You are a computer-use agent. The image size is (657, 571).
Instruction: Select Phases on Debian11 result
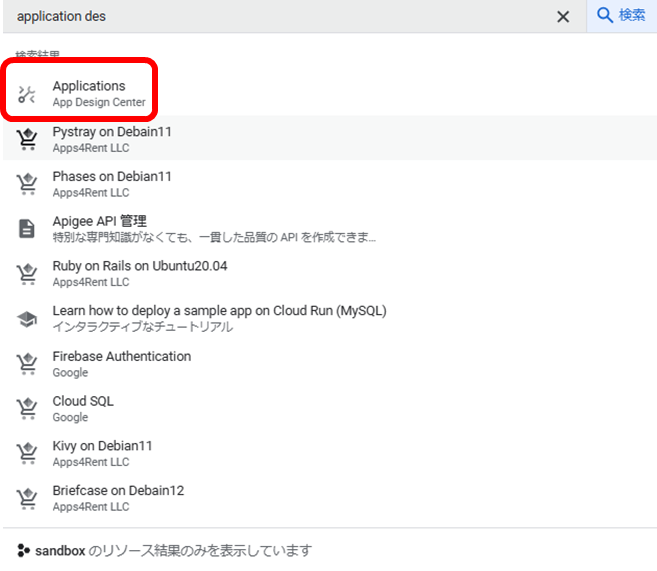(x=330, y=183)
